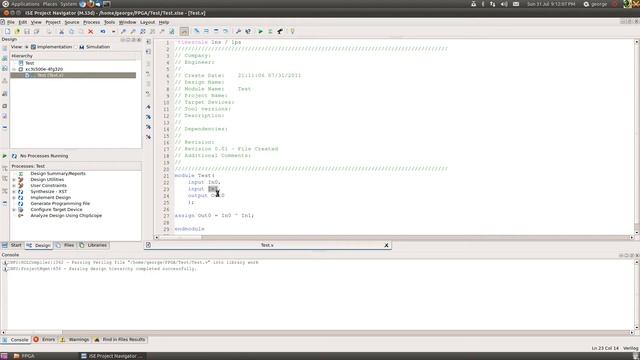Expand the Design Utilities process
This screenshot has height=360, width=640.
point(14,180)
